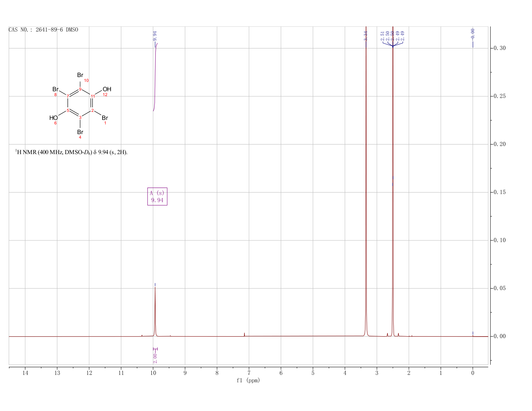Click the Br atom numbered 10 in the structure
The height and width of the screenshot is (411, 532).
point(80,75)
